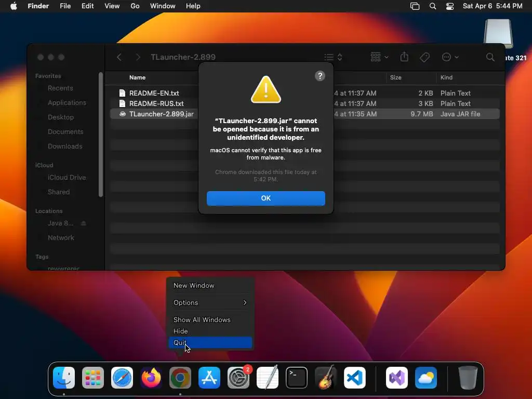The height and width of the screenshot is (399, 532).
Task: Open Finder from the Dock
Action: coord(64,378)
